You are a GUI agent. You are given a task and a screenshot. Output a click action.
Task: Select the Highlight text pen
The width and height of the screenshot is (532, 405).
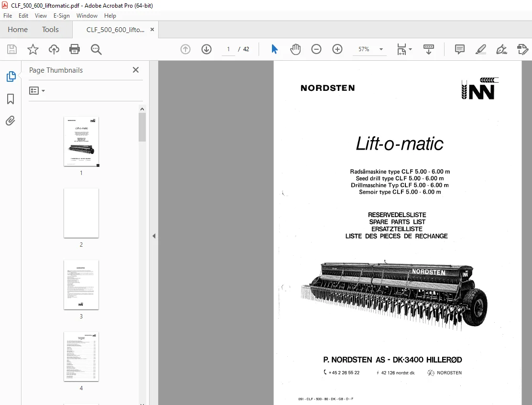point(481,49)
